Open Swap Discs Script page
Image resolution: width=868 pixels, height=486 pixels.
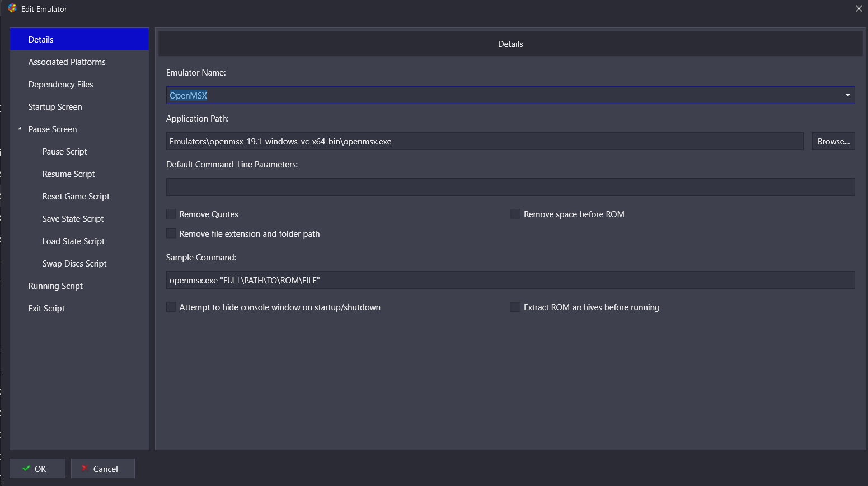coord(74,264)
